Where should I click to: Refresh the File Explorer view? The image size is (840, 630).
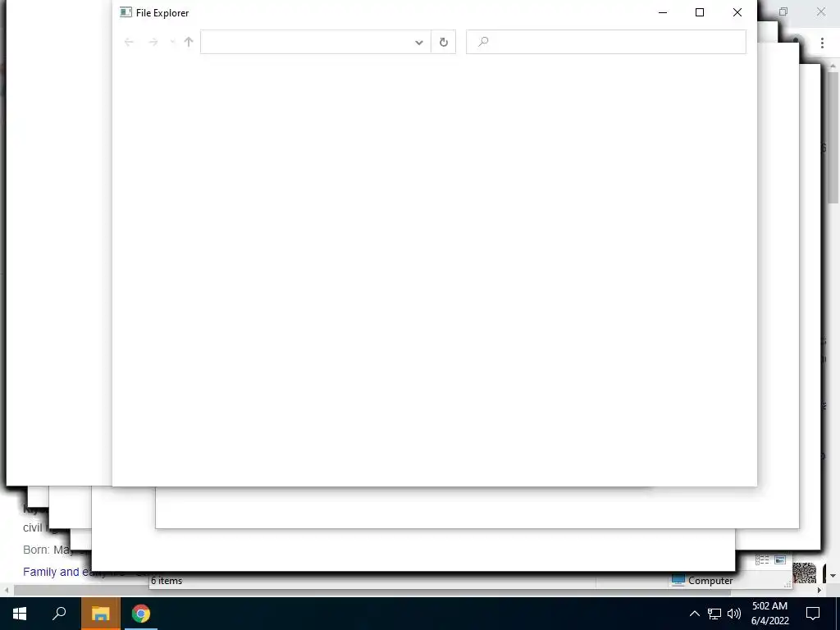444,42
